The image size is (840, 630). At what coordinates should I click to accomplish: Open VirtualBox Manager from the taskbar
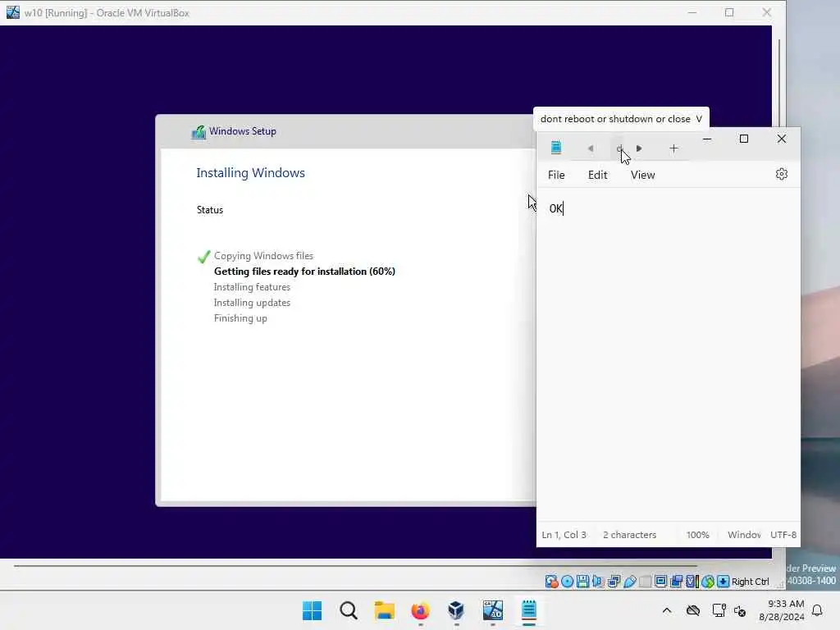pyautogui.click(x=456, y=610)
